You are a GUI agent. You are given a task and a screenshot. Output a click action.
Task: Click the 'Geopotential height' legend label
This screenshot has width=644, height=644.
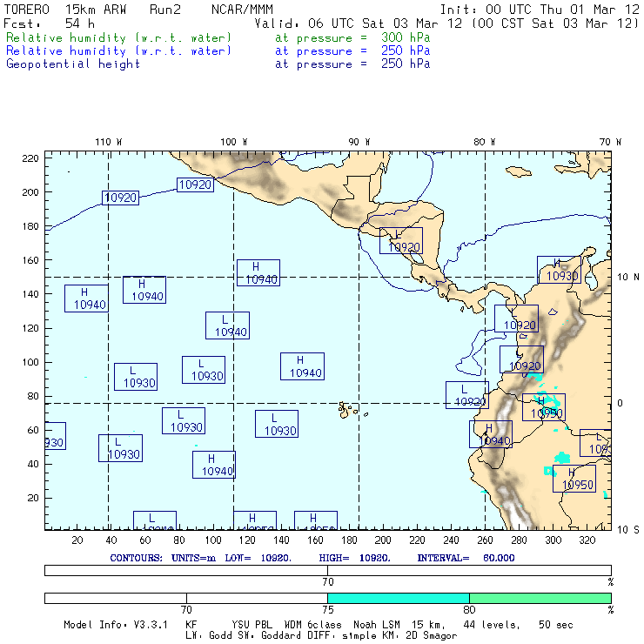(x=73, y=64)
